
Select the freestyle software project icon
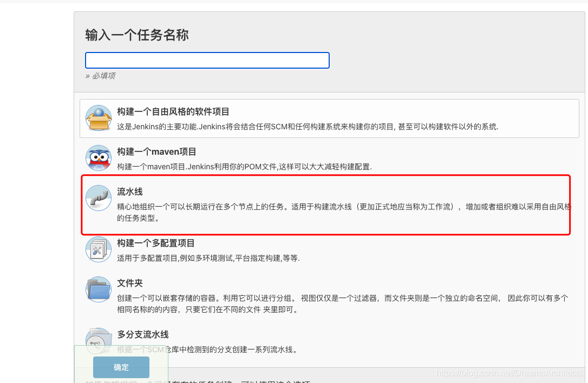coord(98,118)
